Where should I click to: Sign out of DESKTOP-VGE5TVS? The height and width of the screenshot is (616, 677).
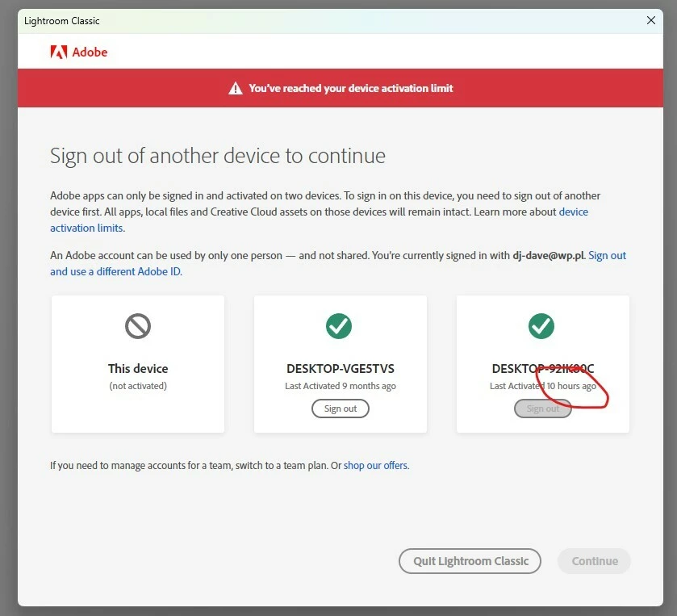coord(341,409)
